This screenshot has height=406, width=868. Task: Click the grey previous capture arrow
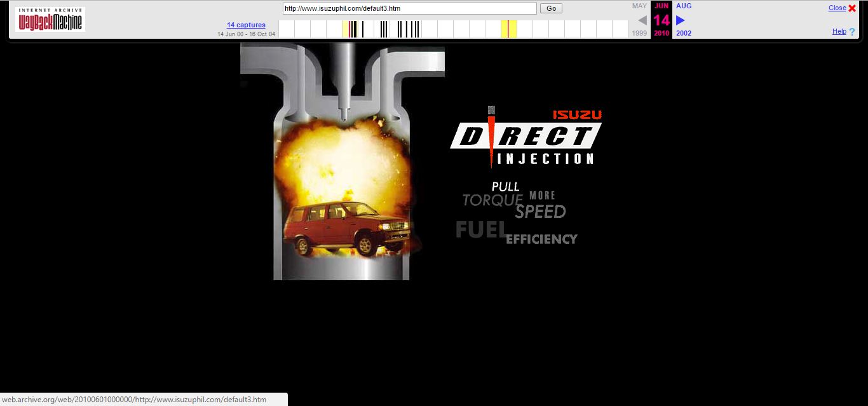[x=642, y=20]
